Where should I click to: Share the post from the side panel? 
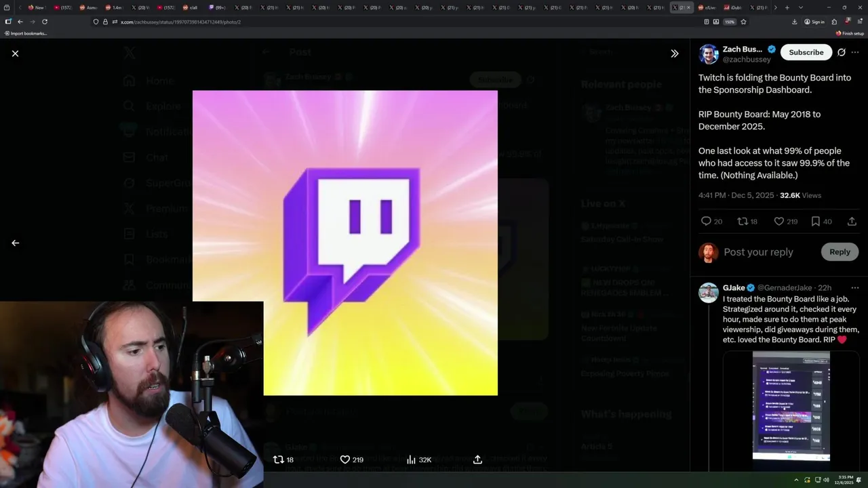852,221
